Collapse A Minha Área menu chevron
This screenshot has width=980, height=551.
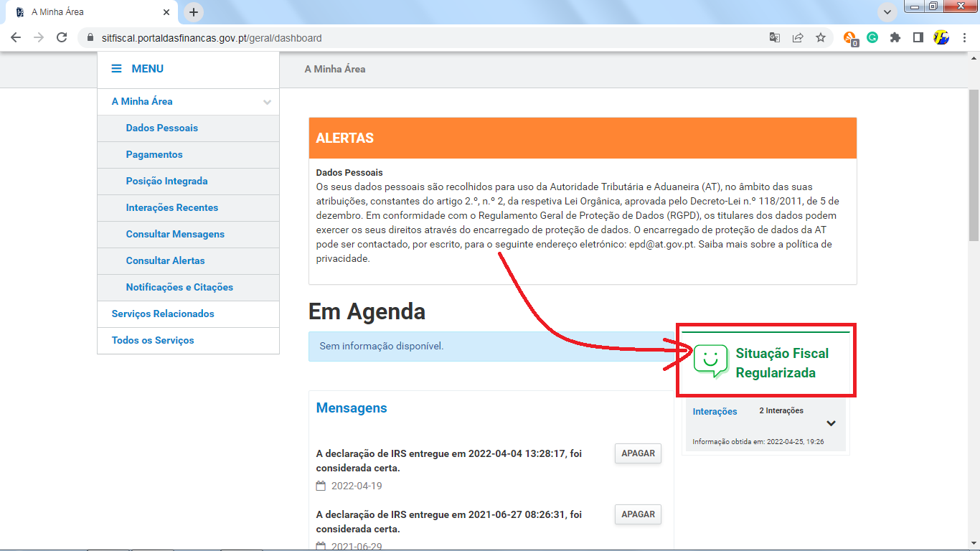click(x=267, y=102)
